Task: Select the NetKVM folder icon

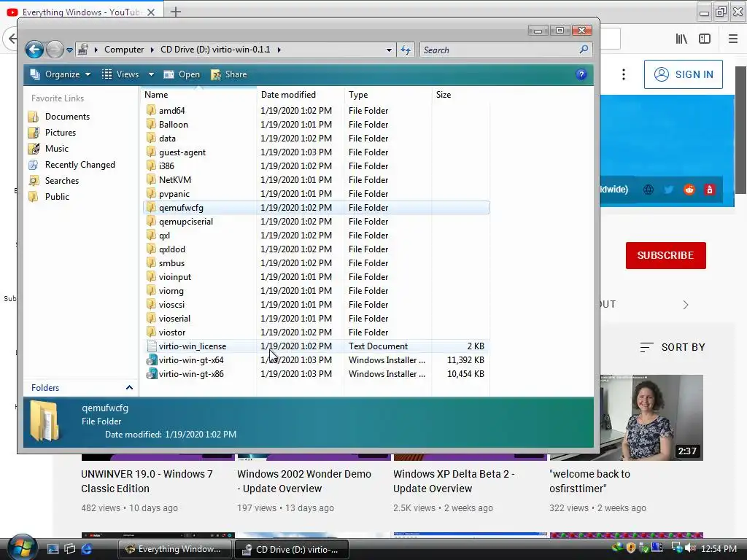Action: (x=151, y=179)
